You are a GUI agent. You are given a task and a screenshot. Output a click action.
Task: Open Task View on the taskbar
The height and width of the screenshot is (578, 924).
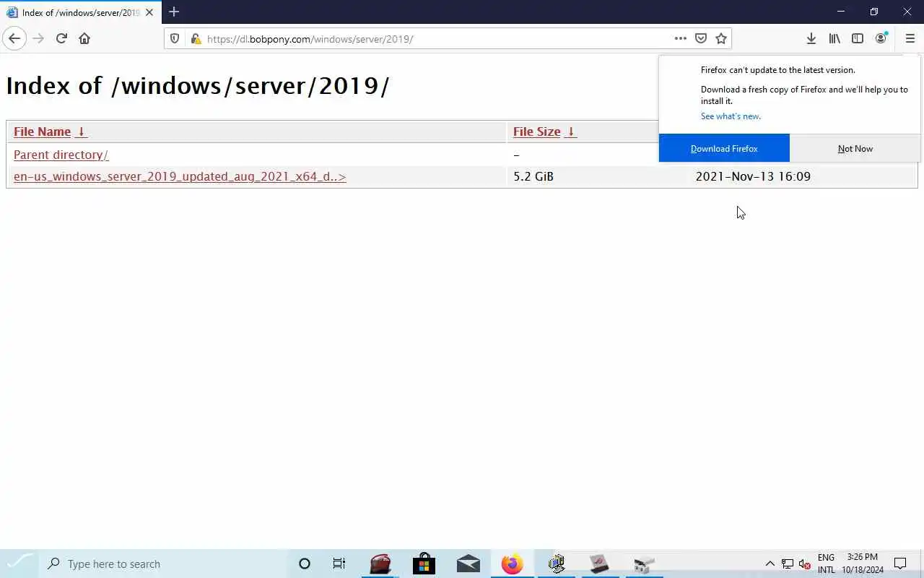click(x=339, y=564)
